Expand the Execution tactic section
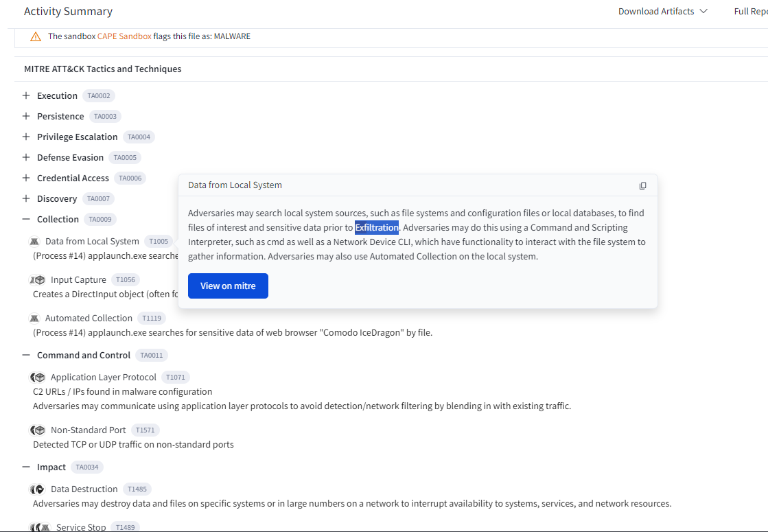768x532 pixels. (x=26, y=95)
